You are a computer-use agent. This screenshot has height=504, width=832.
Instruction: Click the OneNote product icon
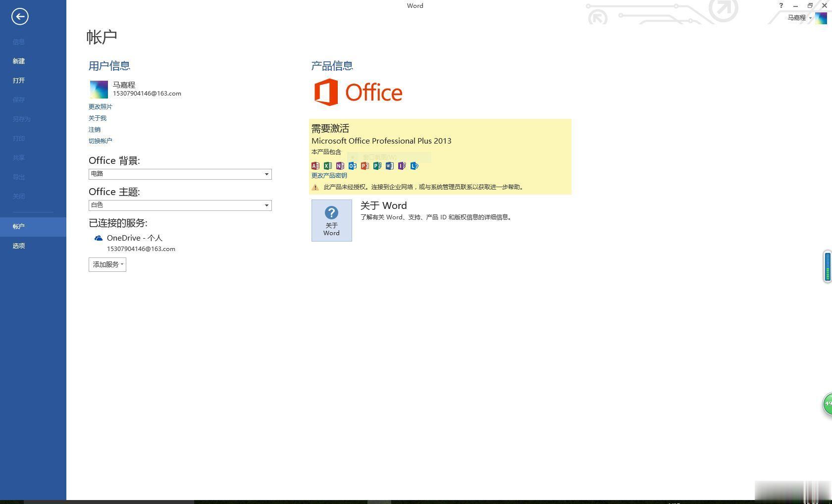[x=340, y=166]
